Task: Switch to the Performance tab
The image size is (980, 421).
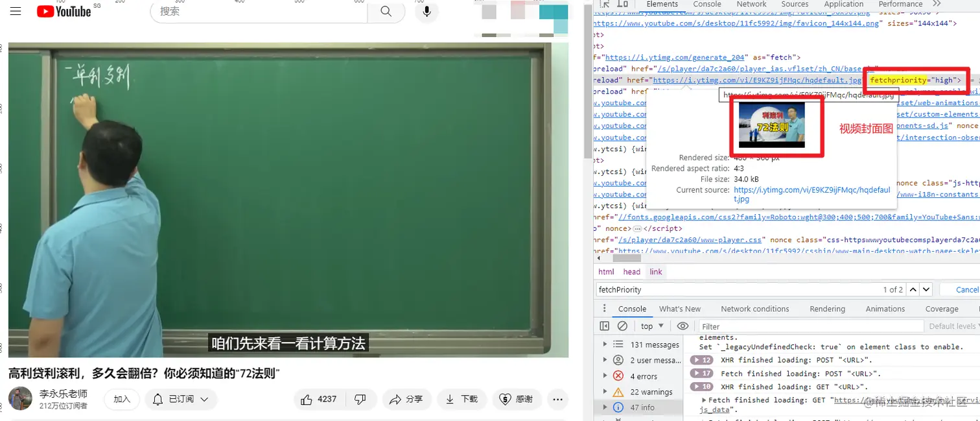Action: point(900,4)
